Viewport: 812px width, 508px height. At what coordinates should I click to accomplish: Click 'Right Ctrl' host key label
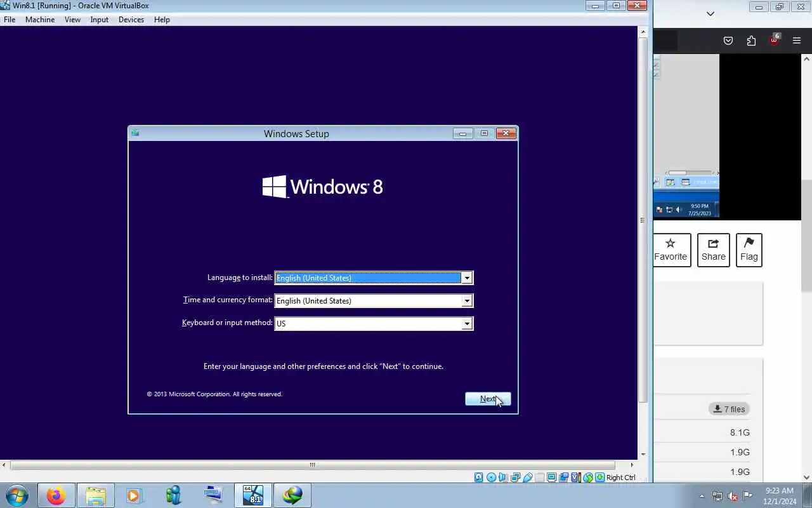pyautogui.click(x=620, y=478)
